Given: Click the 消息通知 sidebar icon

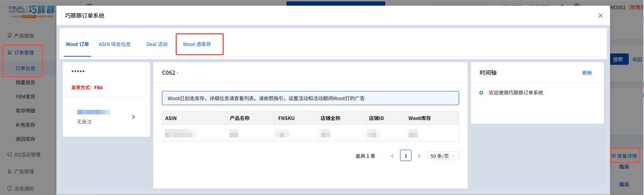Looking at the screenshot, I should (x=10, y=188).
